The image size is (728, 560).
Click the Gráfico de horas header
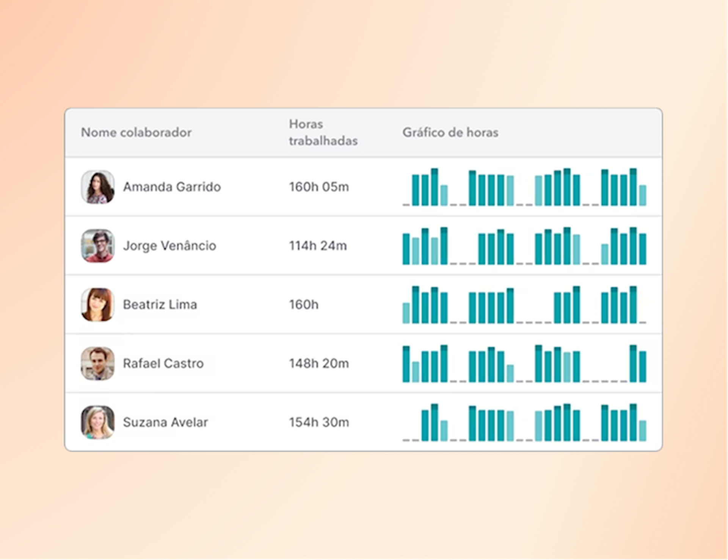450,132
